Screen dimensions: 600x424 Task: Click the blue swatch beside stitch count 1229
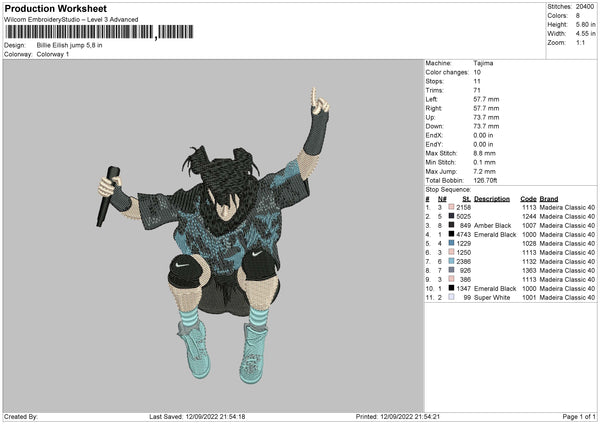tap(451, 243)
